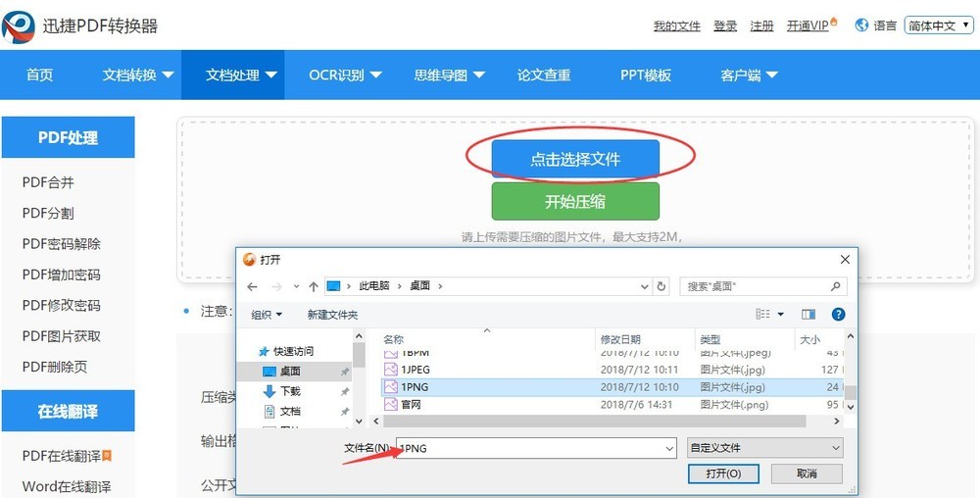Click the green 开始压缩 button

(575, 202)
